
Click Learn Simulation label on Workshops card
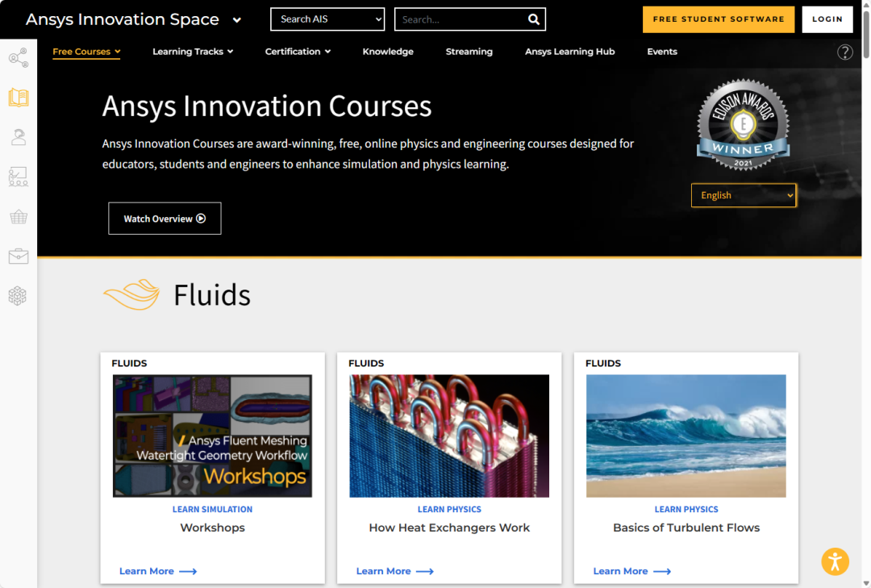[x=212, y=509]
